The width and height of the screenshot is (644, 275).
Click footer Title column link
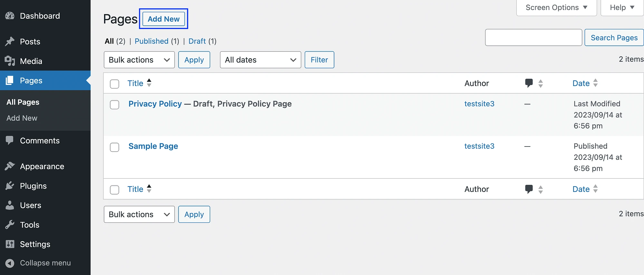point(135,189)
